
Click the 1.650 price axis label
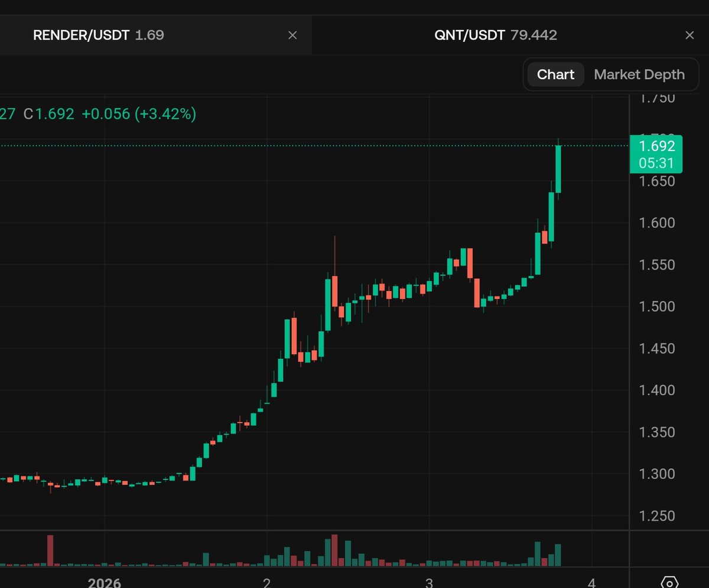657,181
